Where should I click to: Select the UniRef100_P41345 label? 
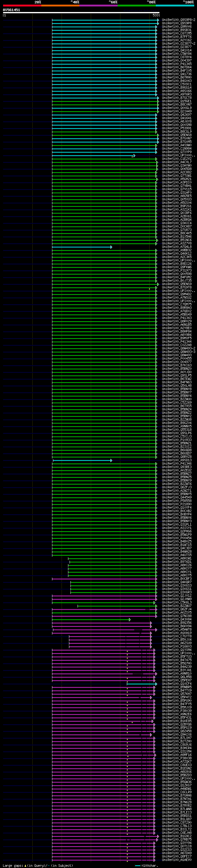177,64
